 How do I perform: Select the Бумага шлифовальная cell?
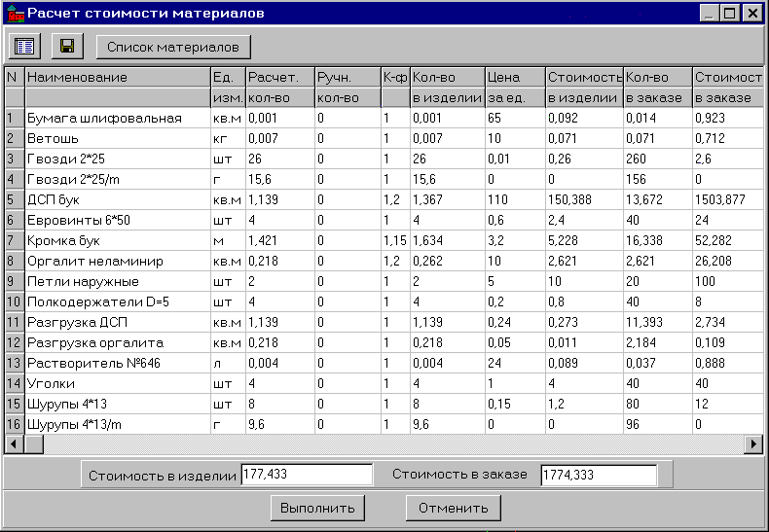coord(118,118)
